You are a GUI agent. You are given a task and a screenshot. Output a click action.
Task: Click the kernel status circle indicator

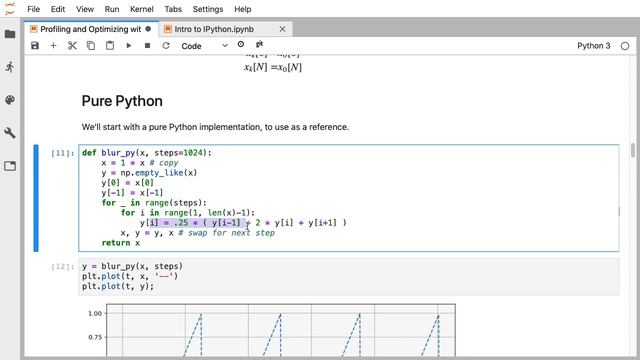click(x=625, y=46)
